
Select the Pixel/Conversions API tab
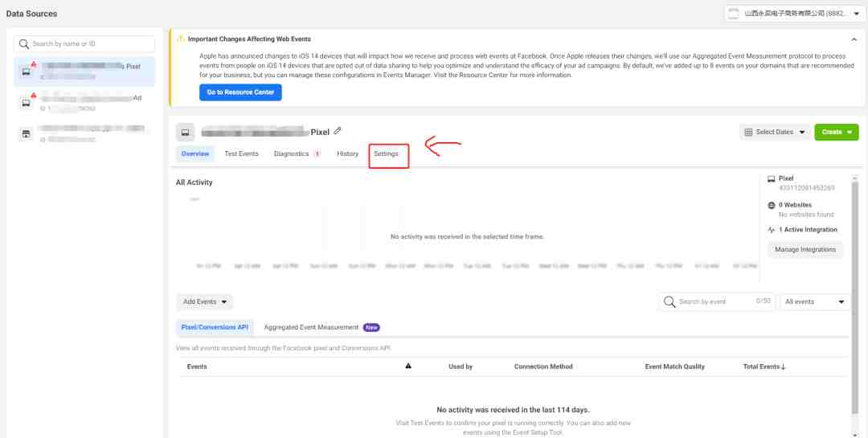point(215,327)
